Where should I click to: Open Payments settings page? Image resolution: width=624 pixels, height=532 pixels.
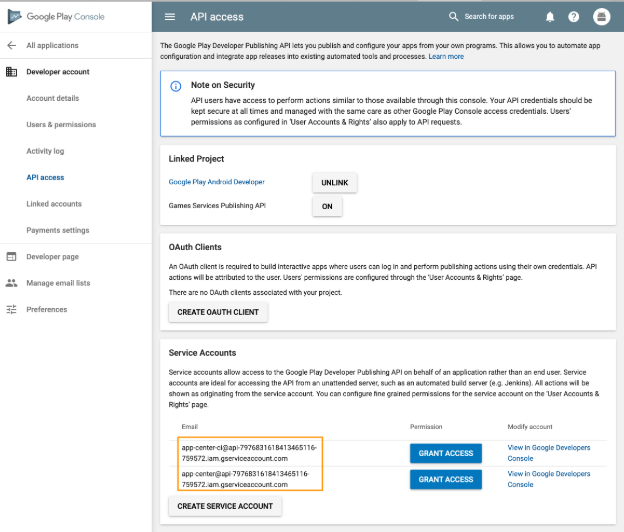click(x=58, y=230)
